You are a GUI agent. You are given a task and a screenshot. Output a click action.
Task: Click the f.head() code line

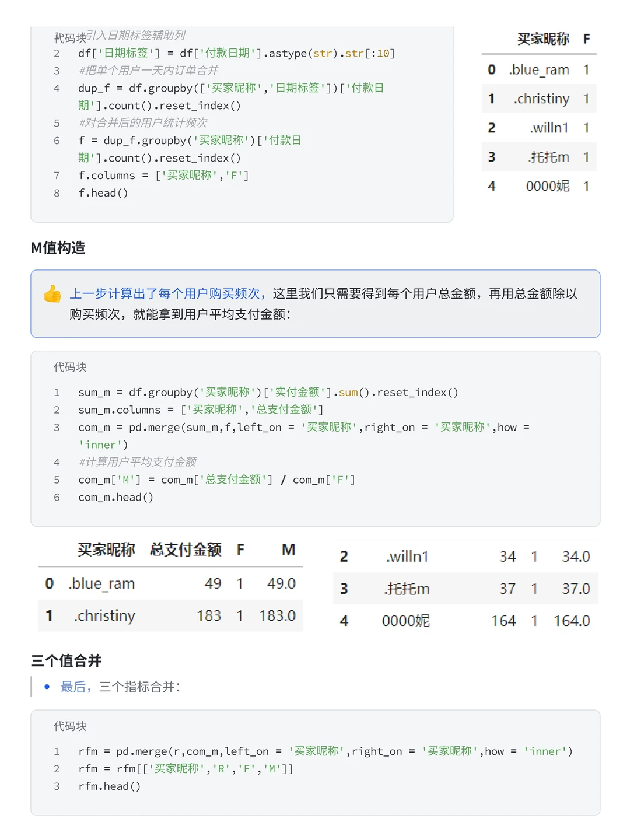tap(104, 192)
